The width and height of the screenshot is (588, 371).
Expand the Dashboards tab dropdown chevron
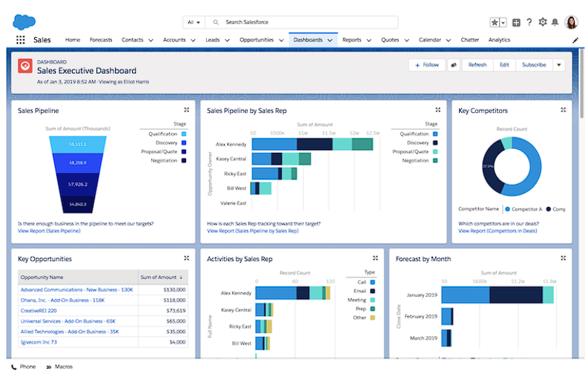pyautogui.click(x=330, y=40)
